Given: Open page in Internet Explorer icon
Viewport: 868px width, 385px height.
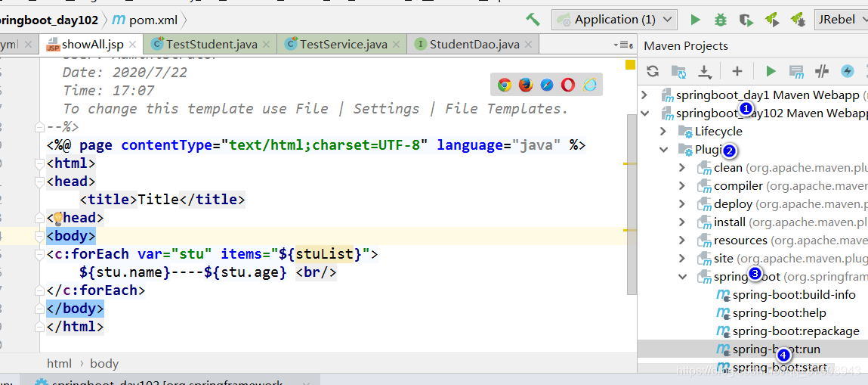Looking at the screenshot, I should coord(589,85).
